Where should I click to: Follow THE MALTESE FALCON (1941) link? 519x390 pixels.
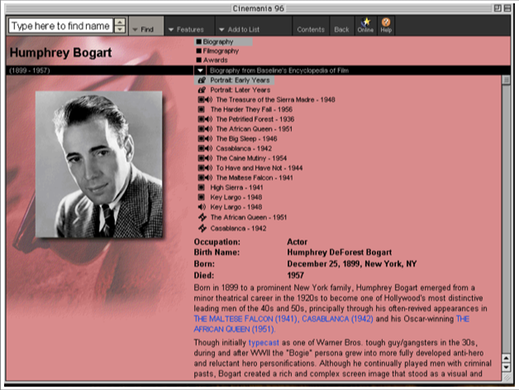[246, 319]
